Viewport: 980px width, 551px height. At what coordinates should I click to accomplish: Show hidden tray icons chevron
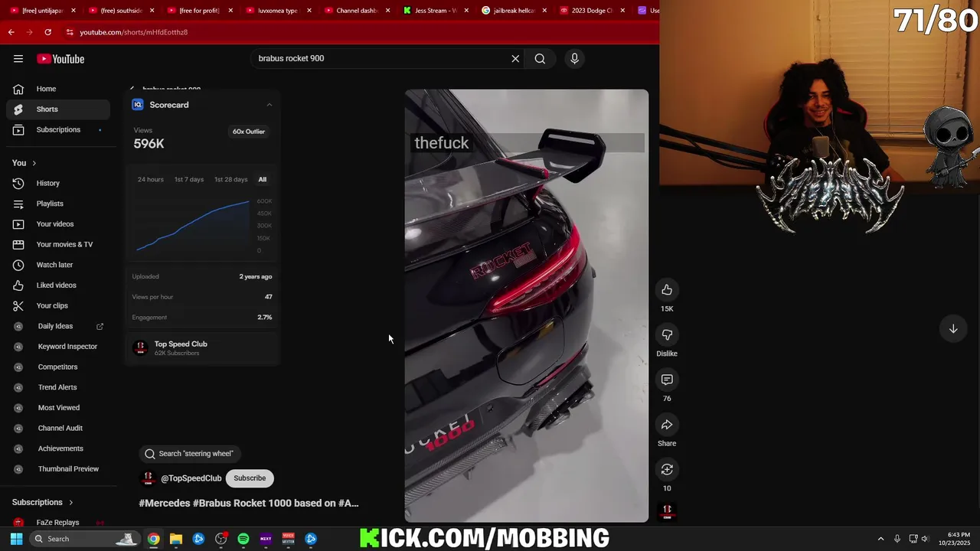(880, 539)
